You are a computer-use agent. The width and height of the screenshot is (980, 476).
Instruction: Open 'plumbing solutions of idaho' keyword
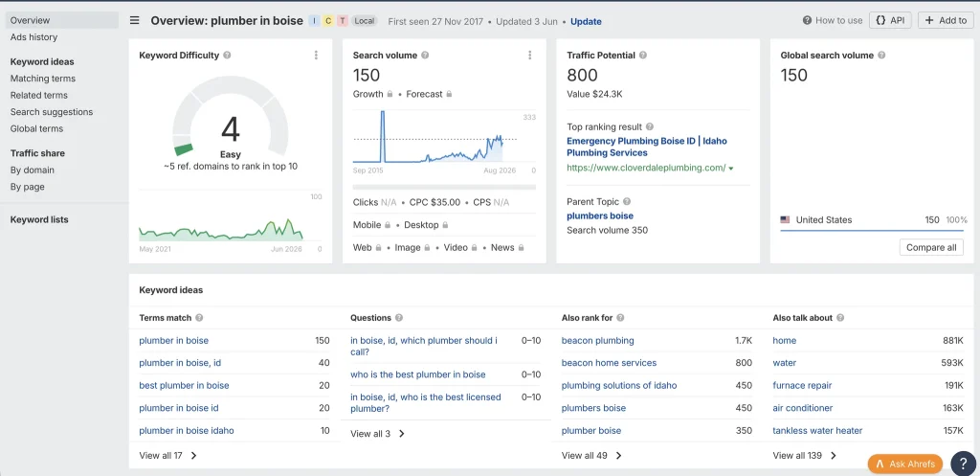619,385
